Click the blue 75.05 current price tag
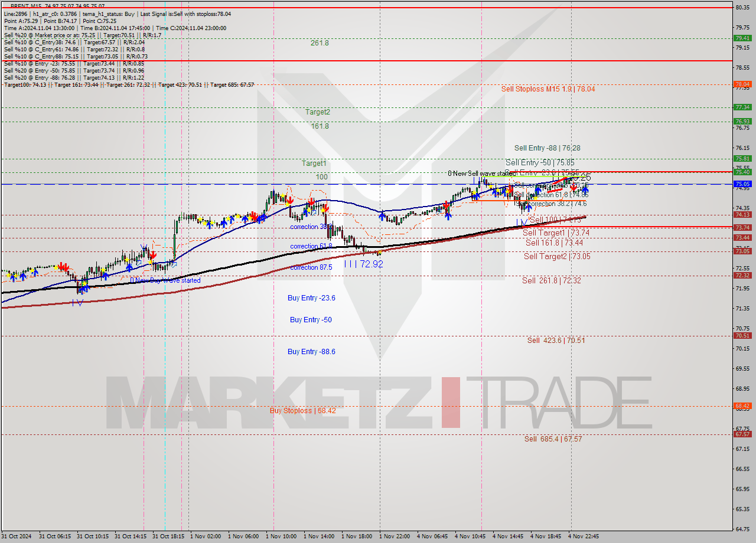756x543 pixels. pyautogui.click(x=742, y=184)
